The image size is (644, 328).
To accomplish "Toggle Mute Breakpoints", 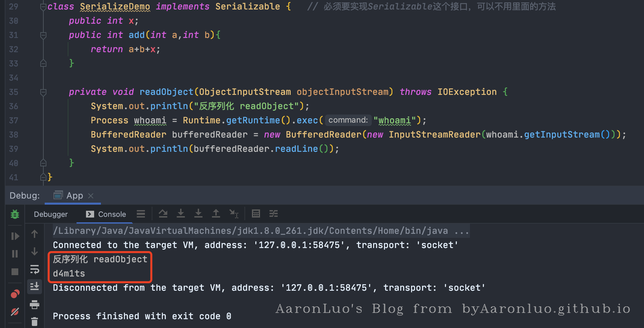I will point(15,312).
